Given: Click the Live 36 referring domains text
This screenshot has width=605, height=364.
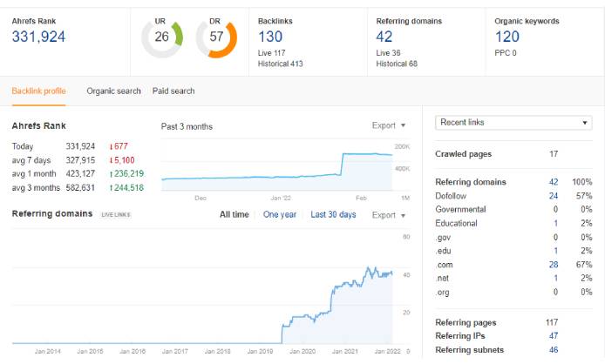Looking at the screenshot, I should pos(388,53).
